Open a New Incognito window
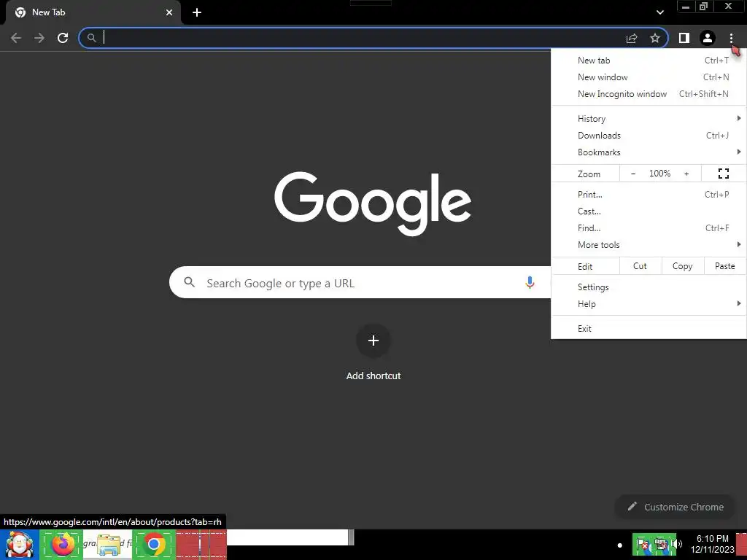This screenshot has height=560, width=747. 649,94
